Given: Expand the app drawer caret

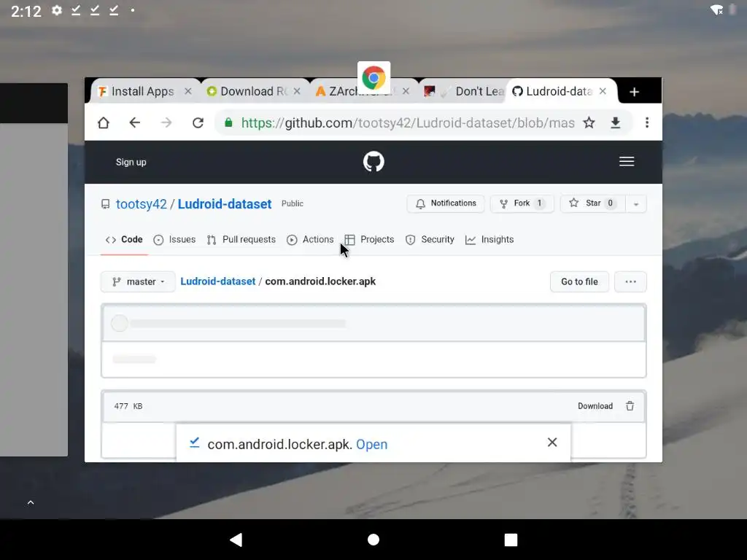Looking at the screenshot, I should pyautogui.click(x=31, y=502).
